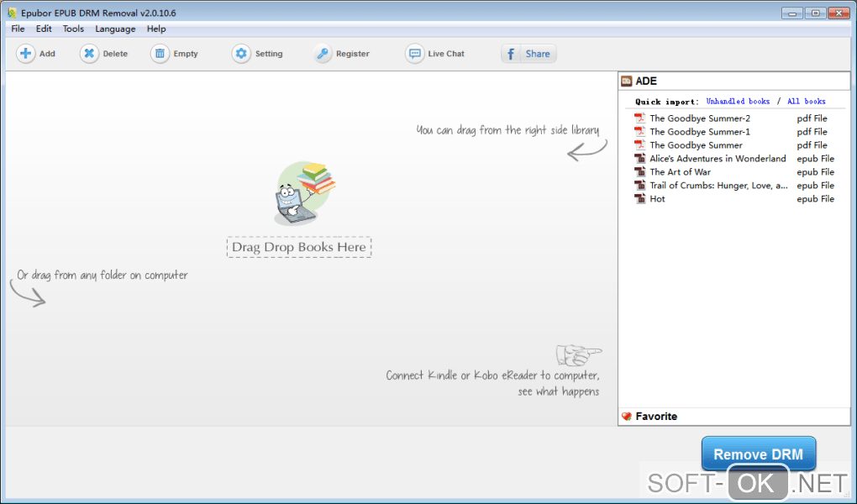Select The Goodbye Summer-2 title text
Screen dimensions: 857x504
(x=700, y=118)
